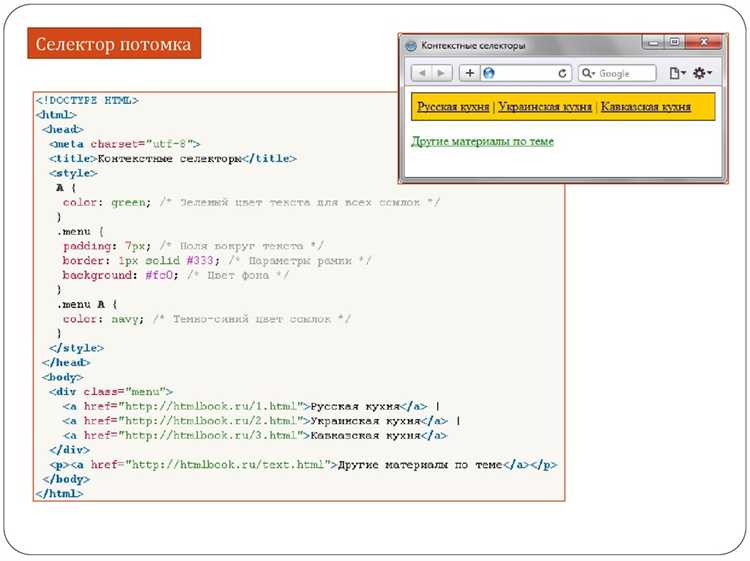The width and height of the screenshot is (750, 561).
Task: Click the plus add-bookmark button
Action: (470, 73)
